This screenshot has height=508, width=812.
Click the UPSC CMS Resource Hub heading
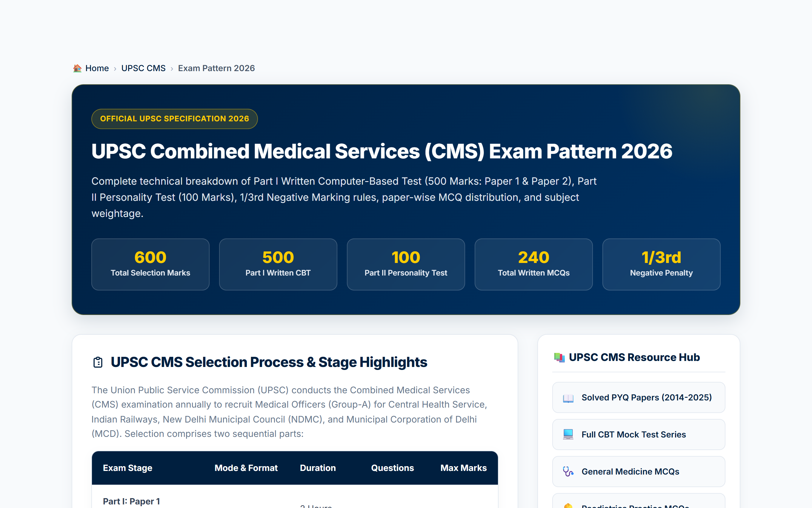coord(634,357)
